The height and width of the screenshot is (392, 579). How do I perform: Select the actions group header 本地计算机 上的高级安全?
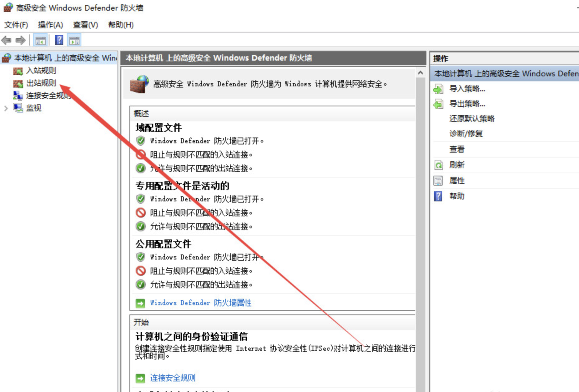505,73
